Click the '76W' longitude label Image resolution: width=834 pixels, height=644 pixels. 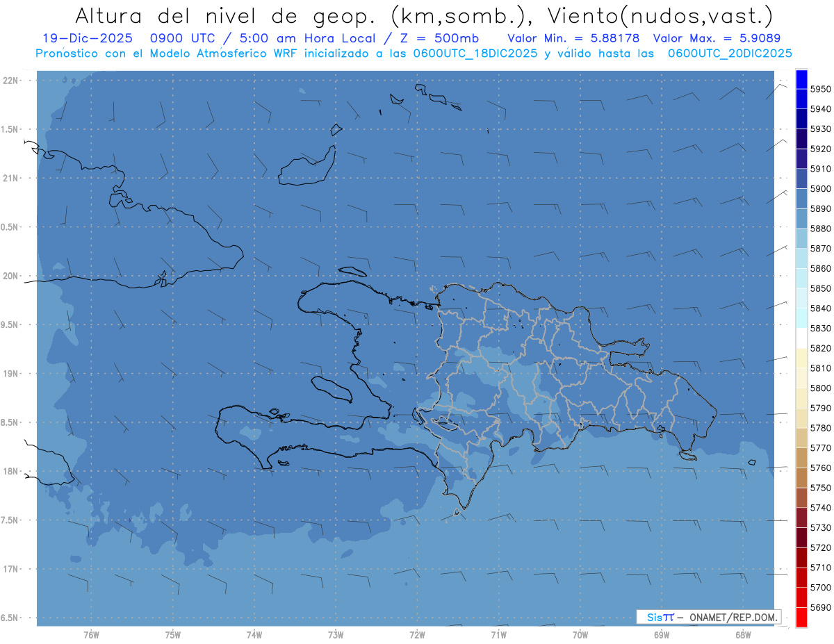tap(91, 634)
